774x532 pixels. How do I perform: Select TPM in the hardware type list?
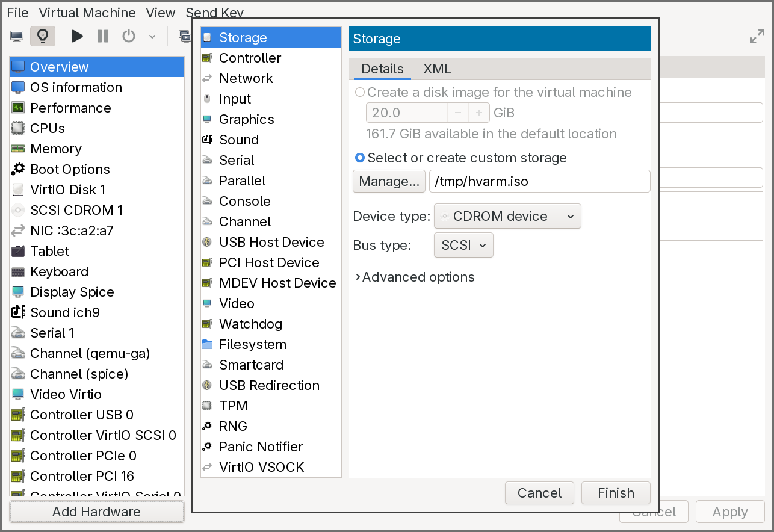point(233,406)
